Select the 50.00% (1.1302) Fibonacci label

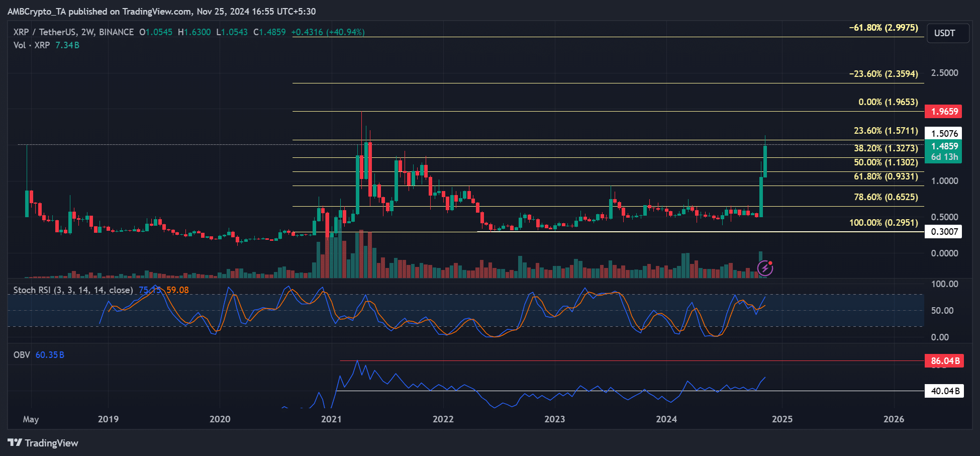(x=886, y=162)
